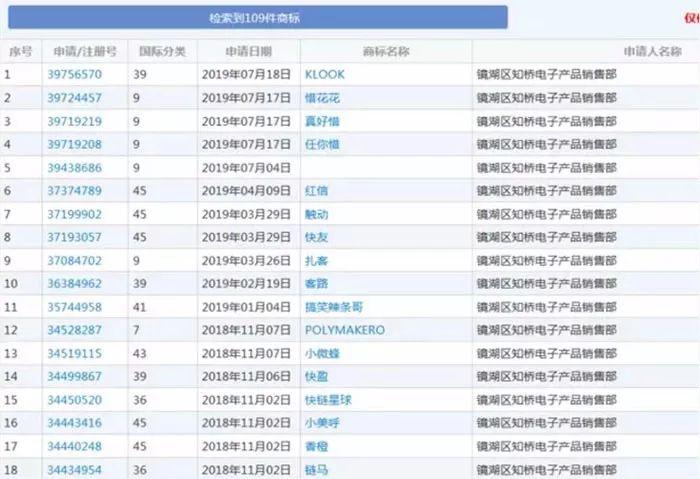700x479 pixels.
Task: Click the 申请日期 column header
Action: tap(236, 51)
